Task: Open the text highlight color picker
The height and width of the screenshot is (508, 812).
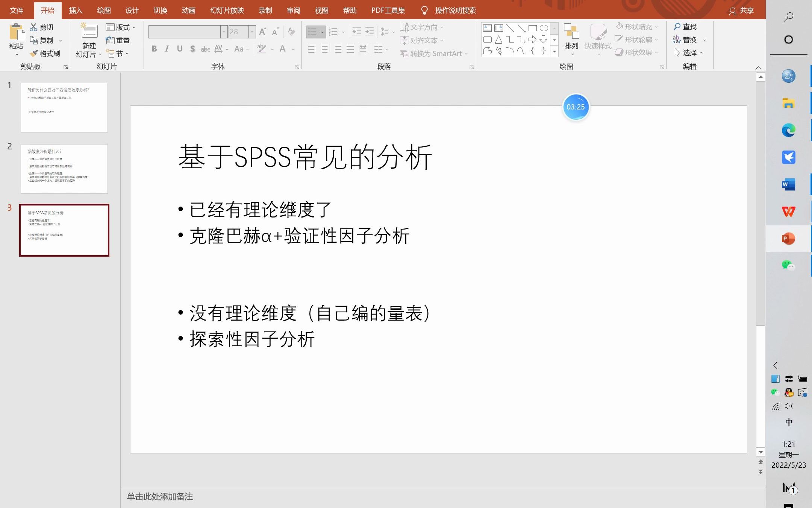Action: click(262, 49)
